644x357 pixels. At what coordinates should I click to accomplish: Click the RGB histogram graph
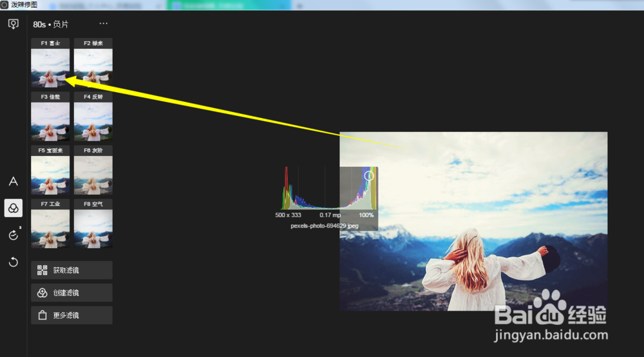tap(329, 188)
